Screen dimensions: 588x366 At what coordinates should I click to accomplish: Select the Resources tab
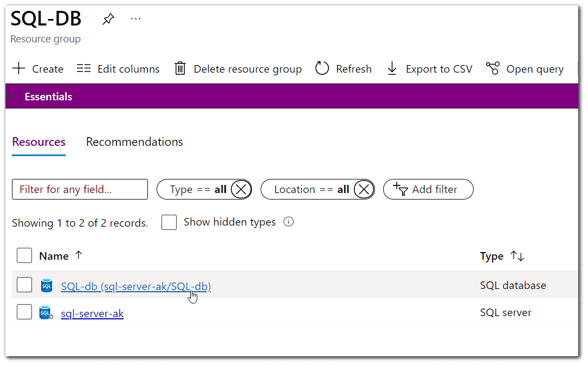coord(38,142)
